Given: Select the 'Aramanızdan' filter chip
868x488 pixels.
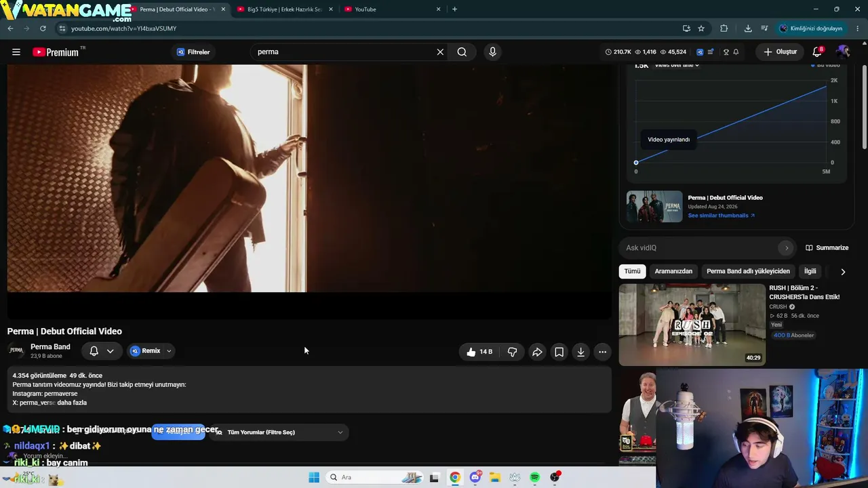Looking at the screenshot, I should (673, 271).
